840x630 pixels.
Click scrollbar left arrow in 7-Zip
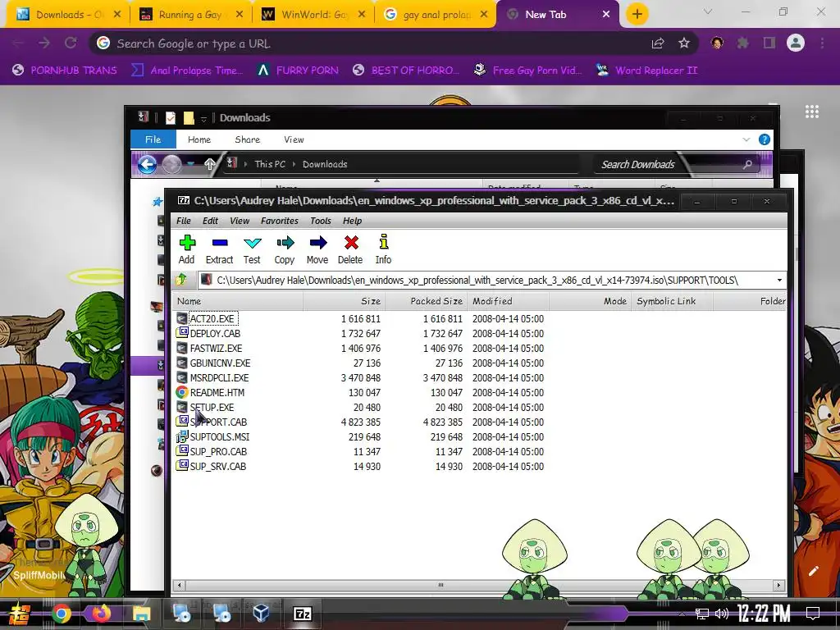point(180,585)
